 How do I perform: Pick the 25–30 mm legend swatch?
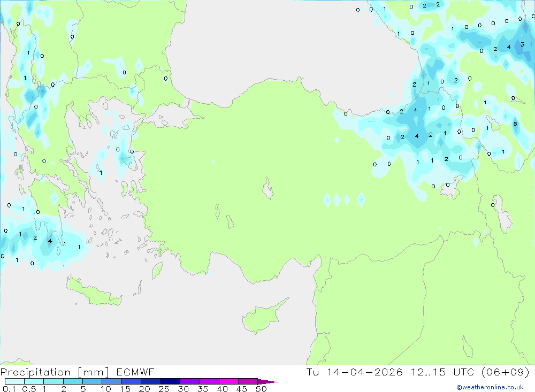pos(170,381)
